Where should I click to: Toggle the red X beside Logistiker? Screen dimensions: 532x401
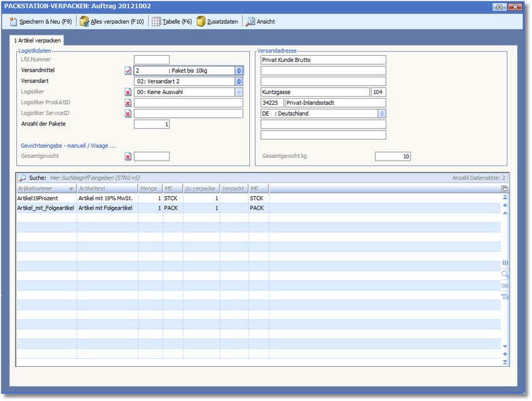pyautogui.click(x=128, y=92)
